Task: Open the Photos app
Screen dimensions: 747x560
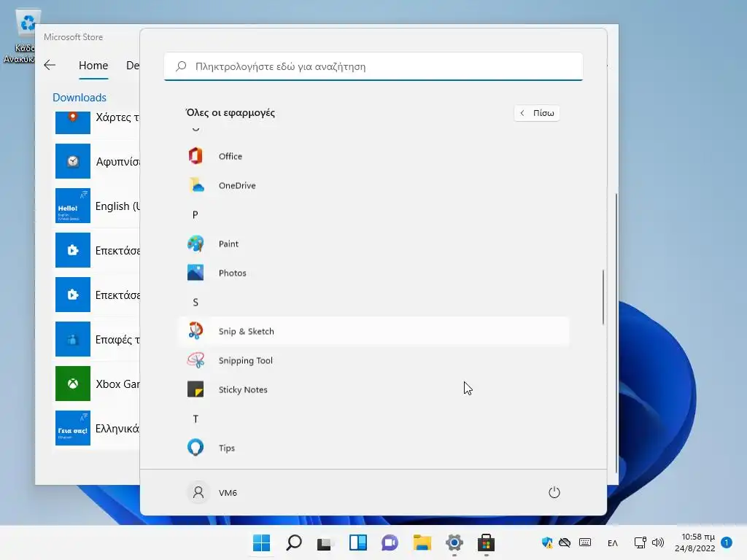Action: [374, 273]
